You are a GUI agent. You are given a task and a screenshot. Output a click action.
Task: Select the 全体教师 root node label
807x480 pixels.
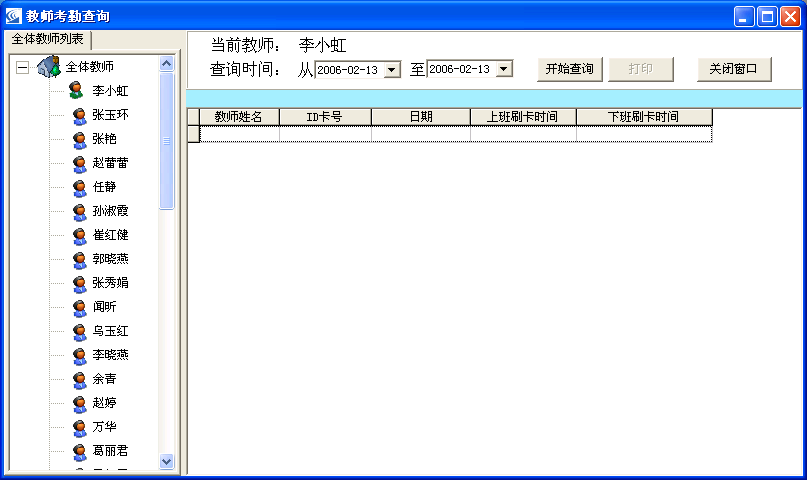(x=90, y=67)
